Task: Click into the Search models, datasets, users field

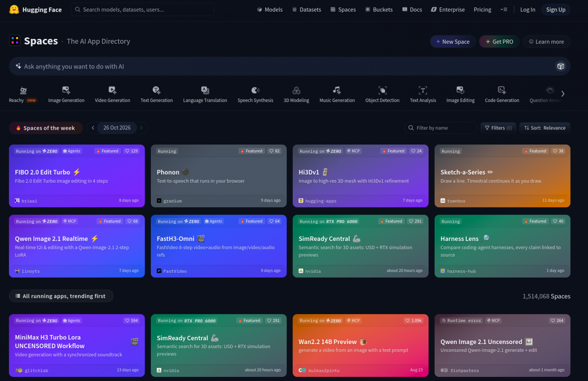Action: point(142,9)
